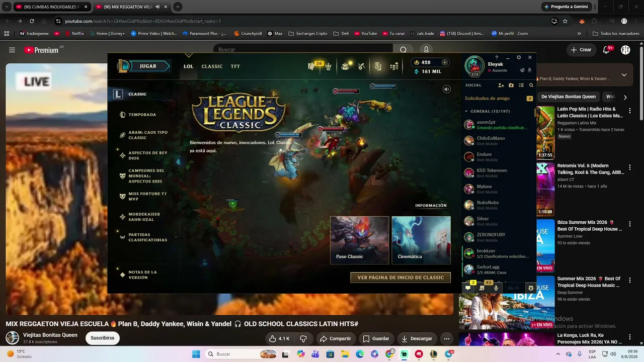Click YouTube voice search microphone

click(x=426, y=50)
